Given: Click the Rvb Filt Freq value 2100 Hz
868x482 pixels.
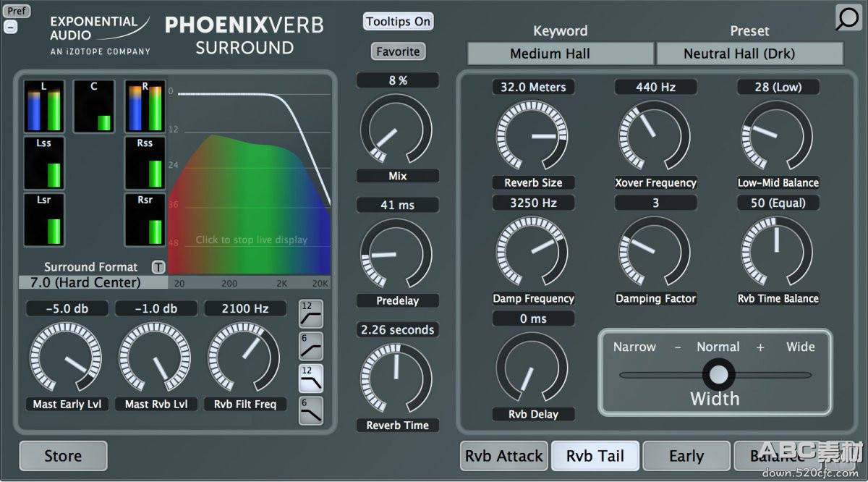Looking at the screenshot, I should click(x=245, y=308).
